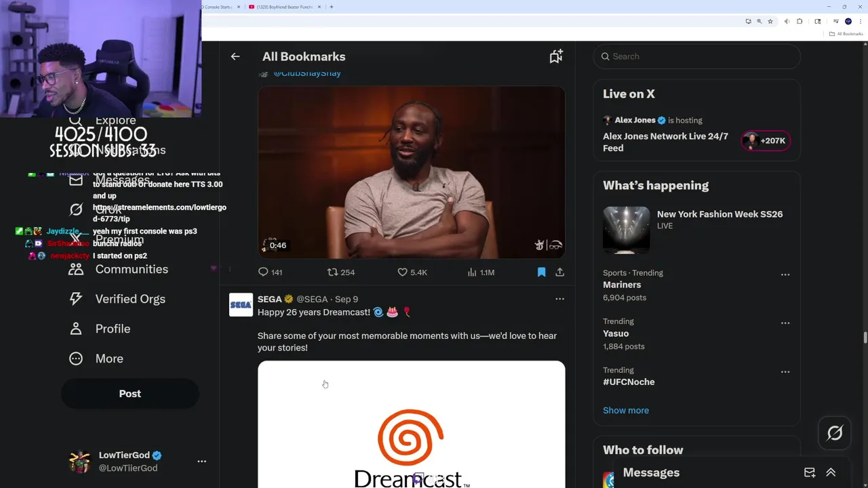
Task: Open the Yasuo trending topic
Action: pyautogui.click(x=616, y=333)
